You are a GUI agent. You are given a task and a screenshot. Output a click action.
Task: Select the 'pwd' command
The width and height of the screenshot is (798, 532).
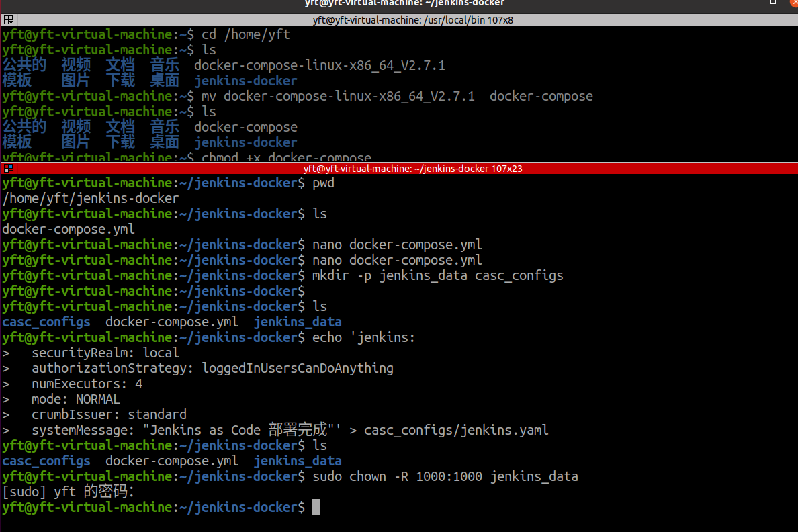click(323, 183)
